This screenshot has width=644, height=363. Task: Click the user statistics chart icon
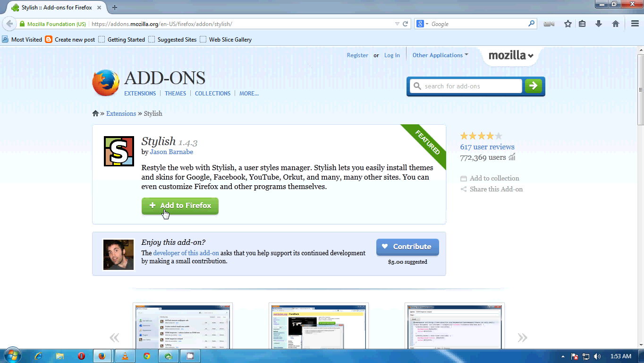click(512, 157)
